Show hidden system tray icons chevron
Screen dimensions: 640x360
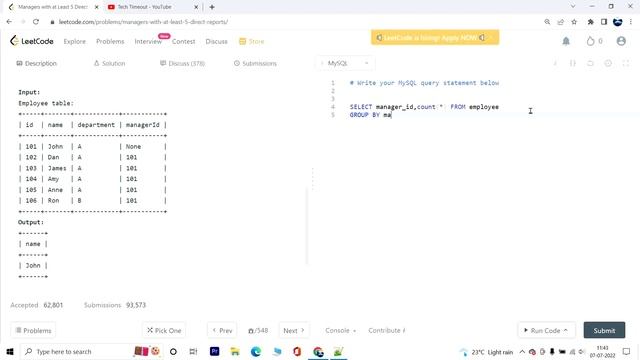522,351
